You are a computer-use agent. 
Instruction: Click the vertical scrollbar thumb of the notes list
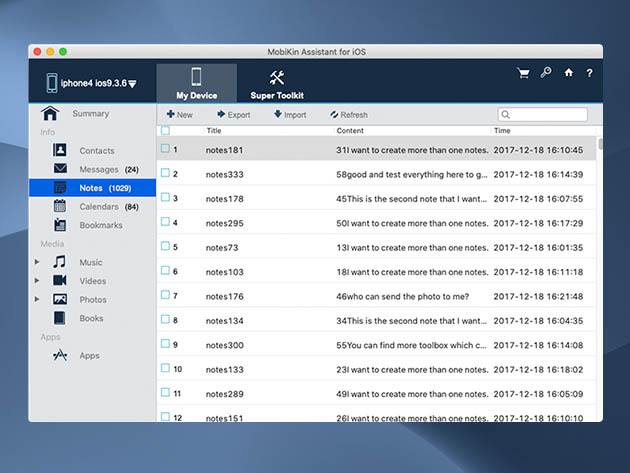[x=600, y=144]
